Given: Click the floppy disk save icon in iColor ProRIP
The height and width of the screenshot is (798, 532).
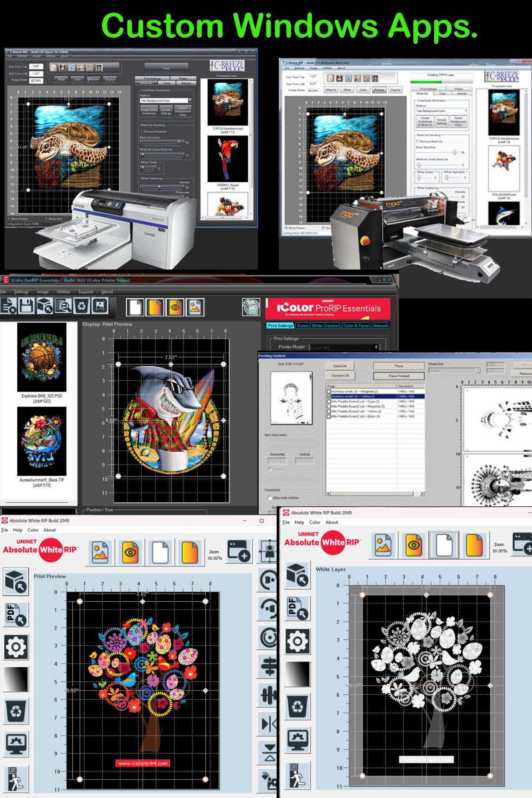Looking at the screenshot, I should (26, 306).
